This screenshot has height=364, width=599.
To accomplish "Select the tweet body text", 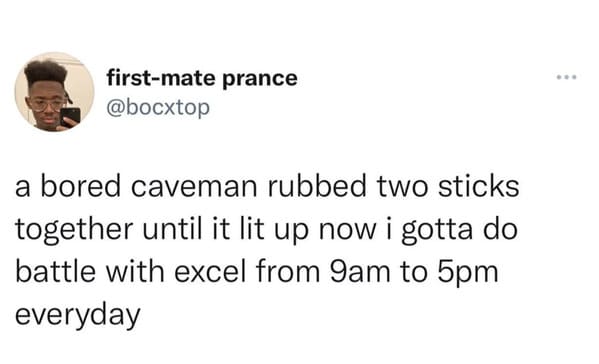I will [267, 251].
